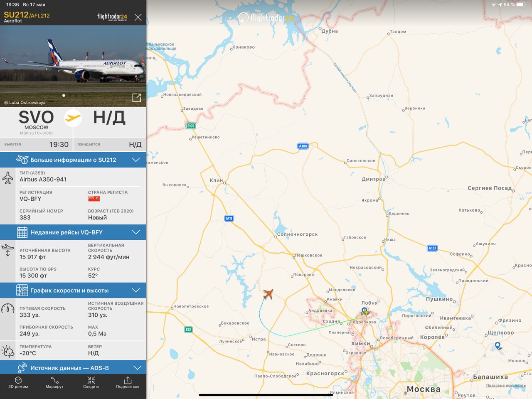532x399 pixels.
Task: Tap Следить to follow the aircraft
Action: [91, 382]
